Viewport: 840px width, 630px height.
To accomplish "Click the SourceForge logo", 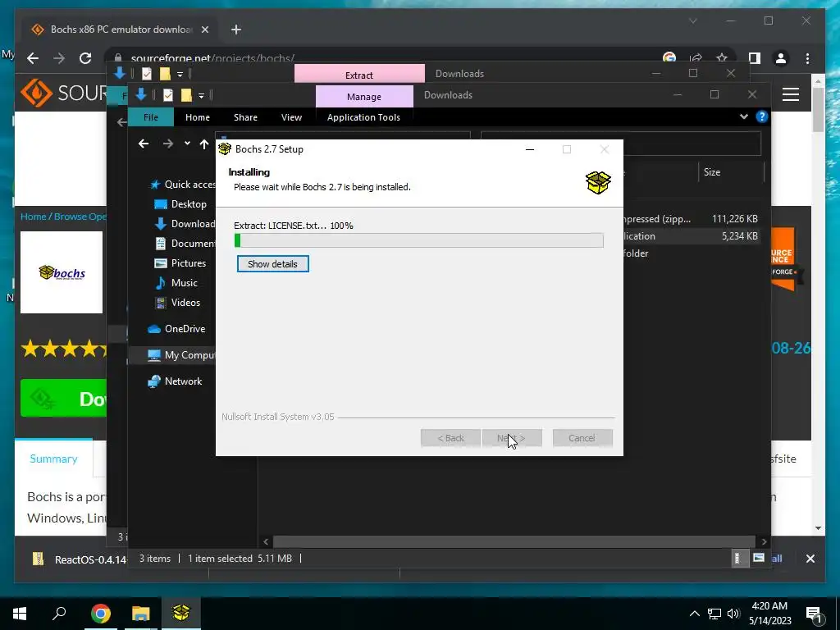I will click(64, 94).
